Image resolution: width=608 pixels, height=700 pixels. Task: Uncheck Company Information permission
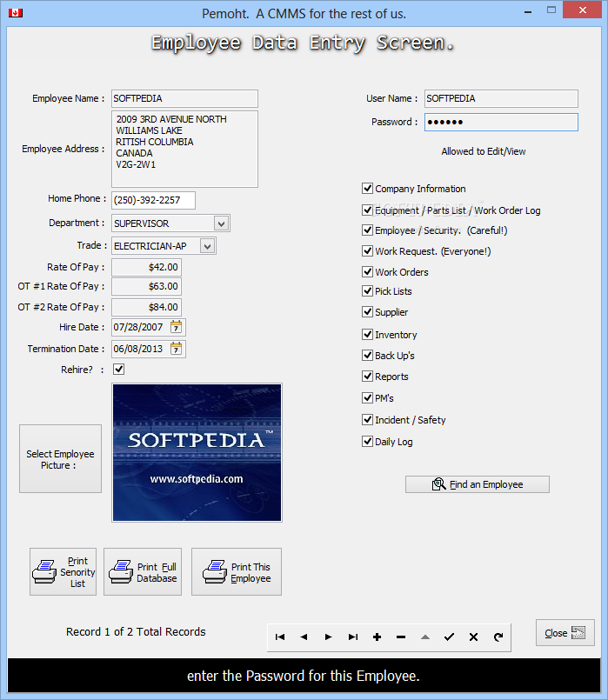tap(367, 189)
